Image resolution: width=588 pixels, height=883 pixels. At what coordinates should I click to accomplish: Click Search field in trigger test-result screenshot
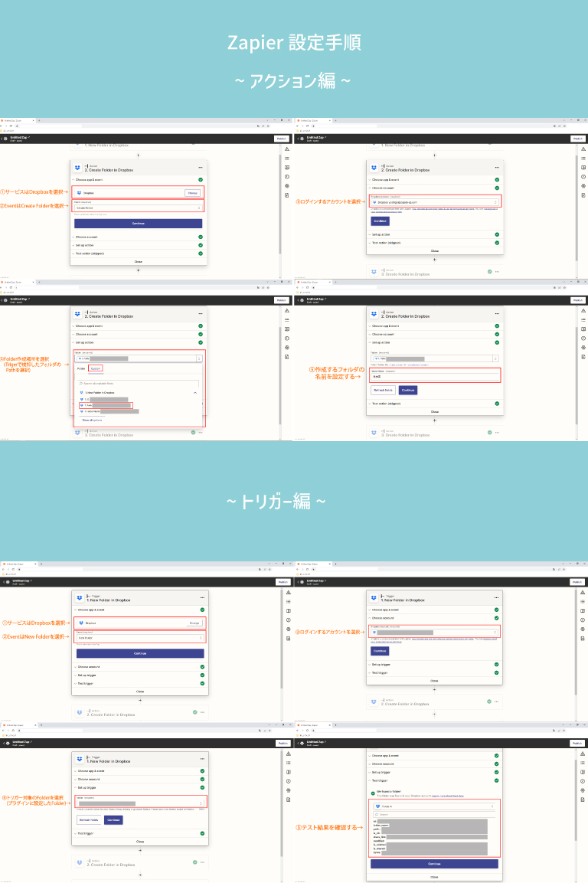point(434,814)
